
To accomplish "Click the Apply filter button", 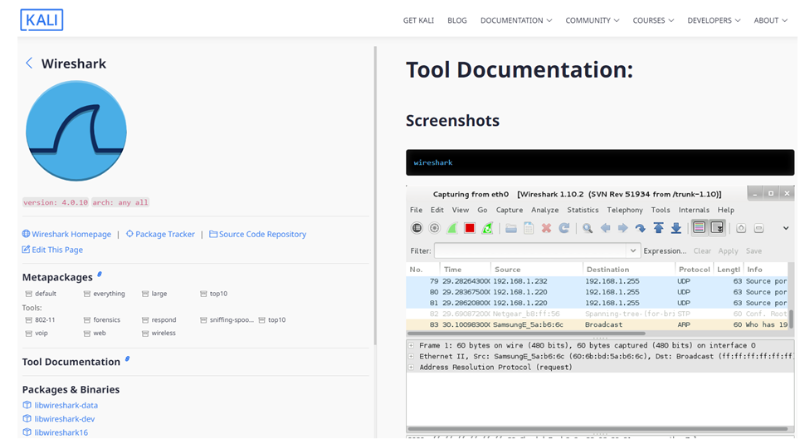I will (728, 251).
